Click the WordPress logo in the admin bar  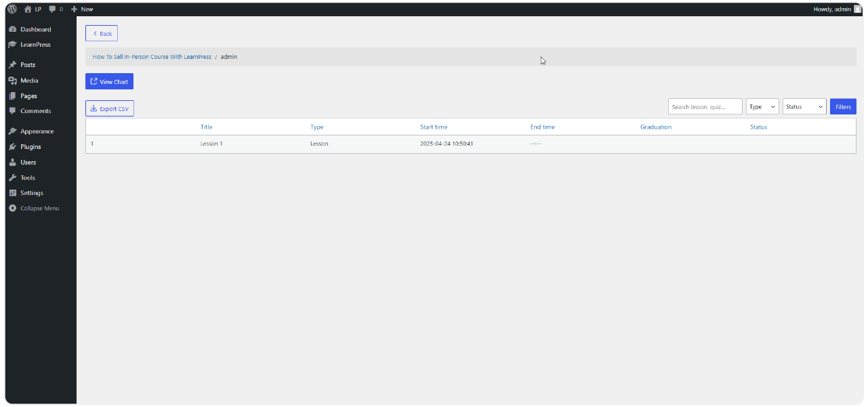8,9
